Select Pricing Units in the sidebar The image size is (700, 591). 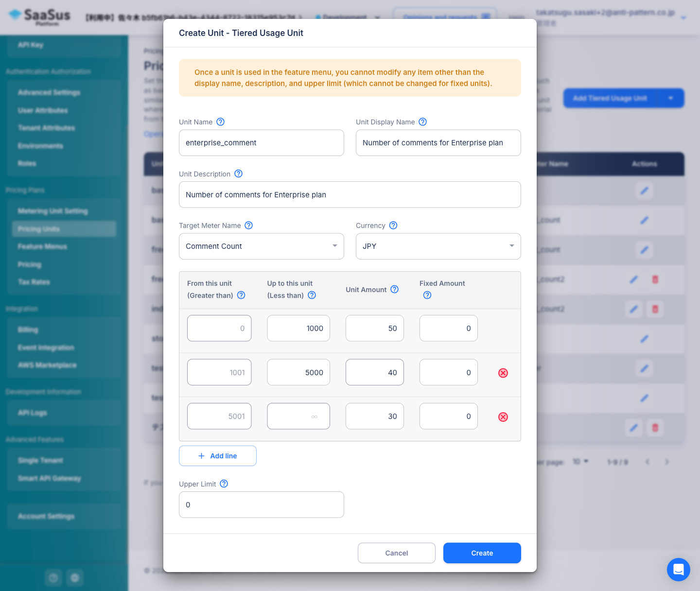click(x=64, y=229)
